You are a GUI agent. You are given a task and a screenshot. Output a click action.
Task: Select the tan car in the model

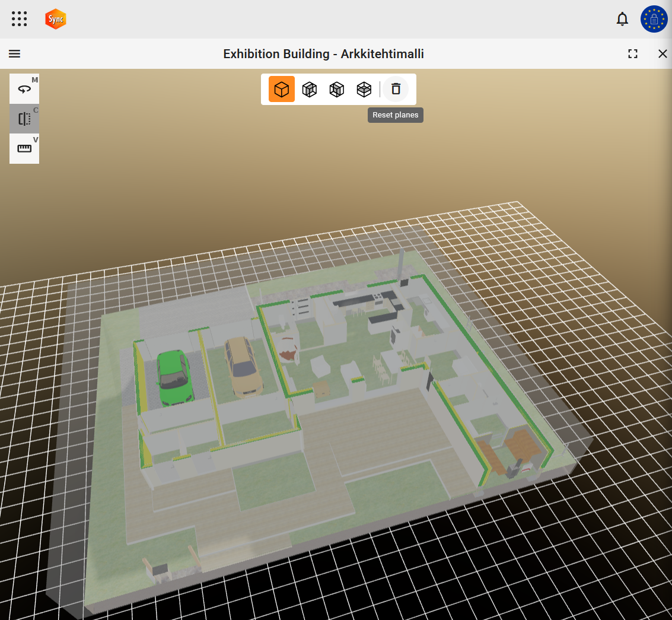coord(243,367)
